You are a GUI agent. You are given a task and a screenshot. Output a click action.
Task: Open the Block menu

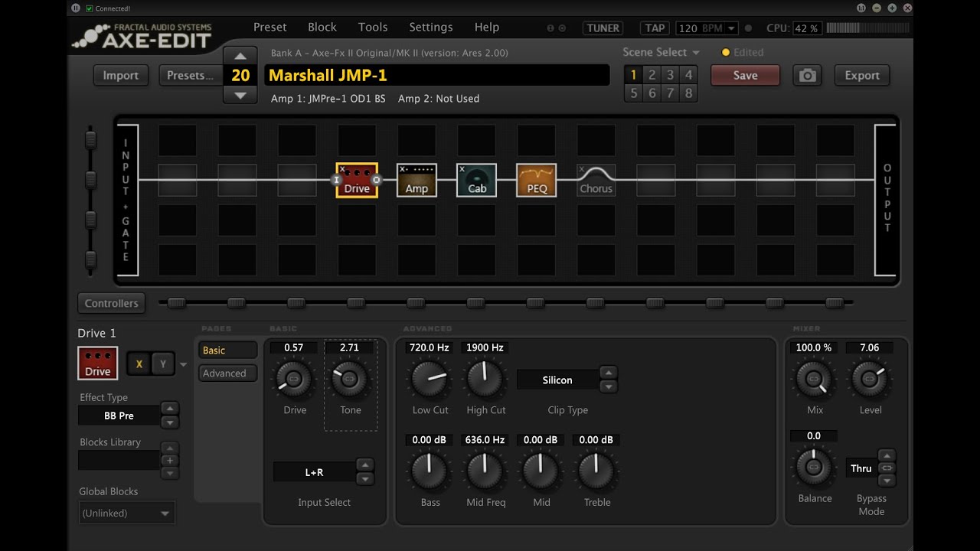tap(322, 27)
